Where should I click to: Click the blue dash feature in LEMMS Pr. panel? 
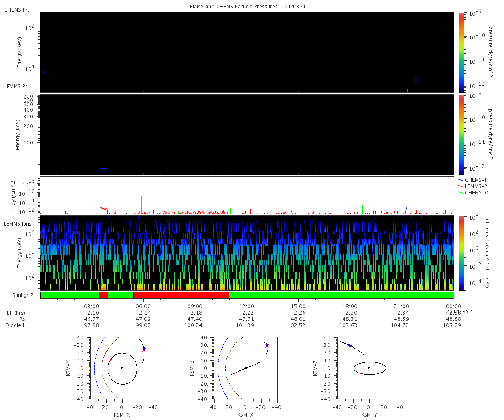(103, 168)
